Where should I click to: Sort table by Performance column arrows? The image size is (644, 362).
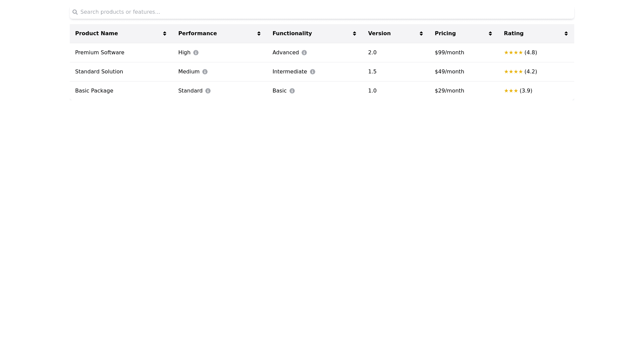tap(259, 34)
